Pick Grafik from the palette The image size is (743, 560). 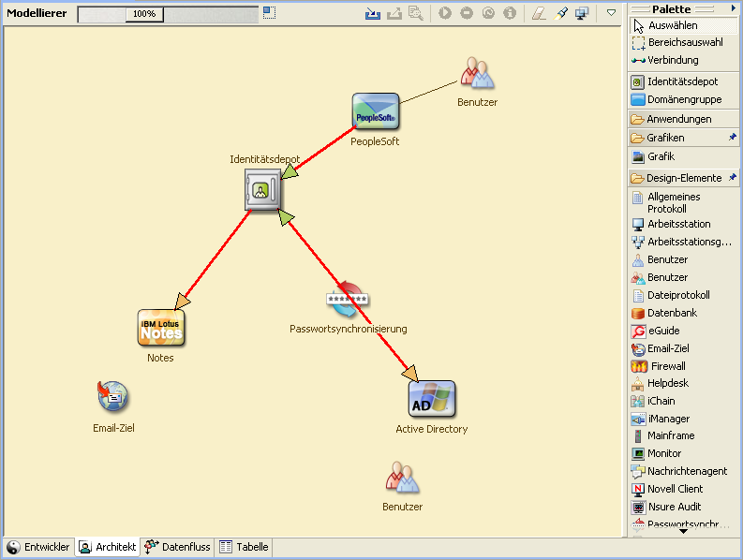[x=684, y=156]
